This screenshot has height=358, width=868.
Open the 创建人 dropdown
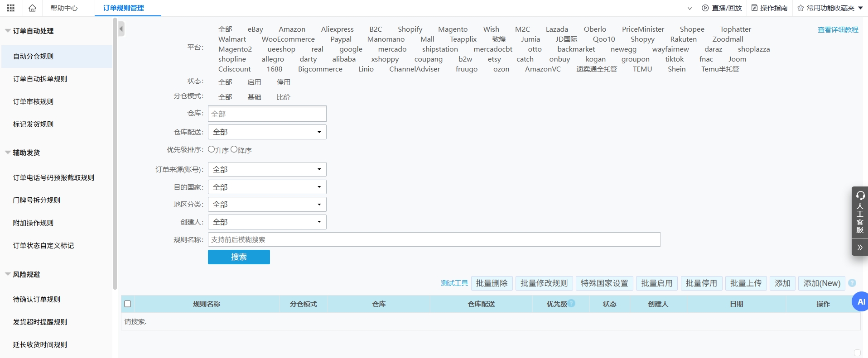pos(267,222)
